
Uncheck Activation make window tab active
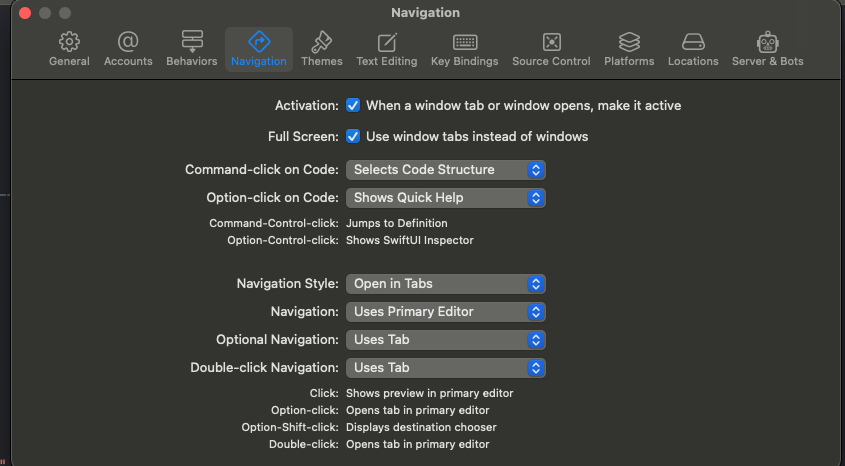353,105
